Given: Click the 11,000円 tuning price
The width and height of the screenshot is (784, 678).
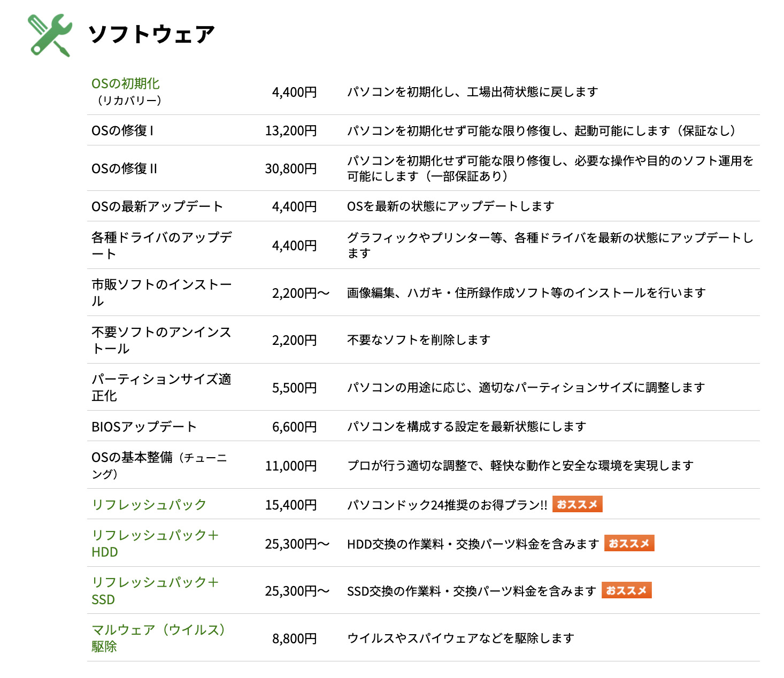Looking at the screenshot, I should click(x=291, y=466).
